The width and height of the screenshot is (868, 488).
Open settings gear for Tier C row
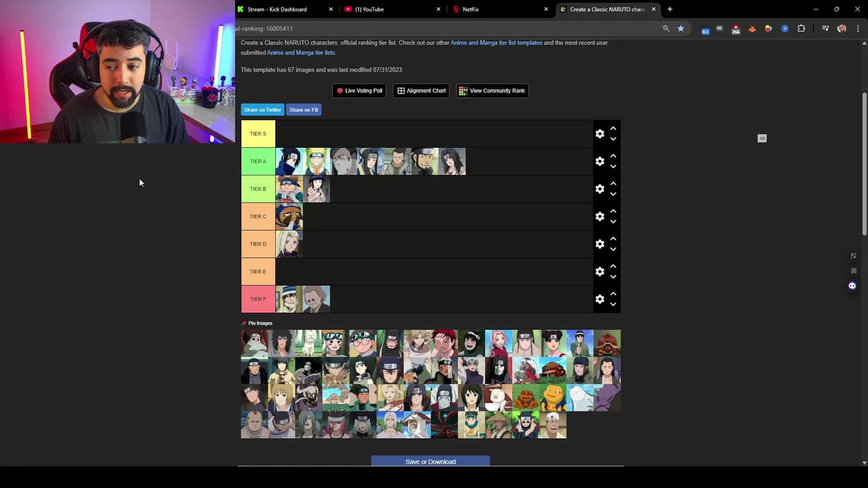pyautogui.click(x=599, y=216)
